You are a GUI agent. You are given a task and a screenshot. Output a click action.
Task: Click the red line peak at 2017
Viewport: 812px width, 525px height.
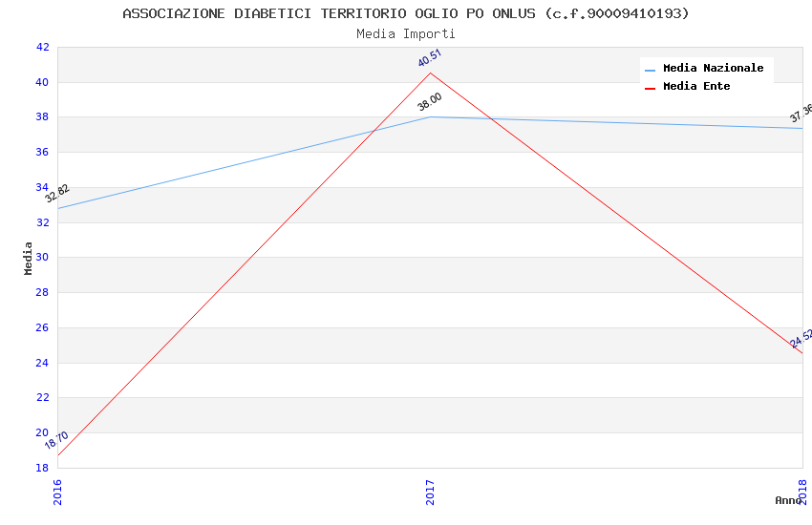430,73
